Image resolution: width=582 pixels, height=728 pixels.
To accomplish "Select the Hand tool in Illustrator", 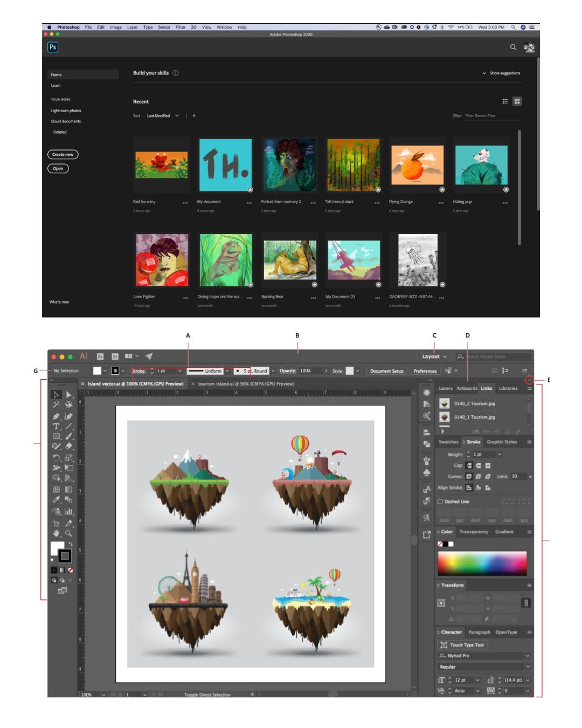I will click(x=56, y=533).
